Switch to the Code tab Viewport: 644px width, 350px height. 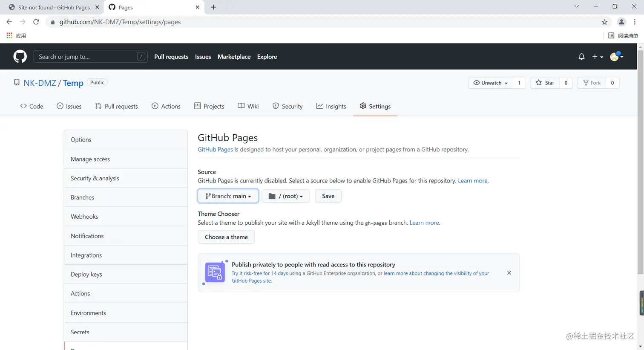pos(32,106)
